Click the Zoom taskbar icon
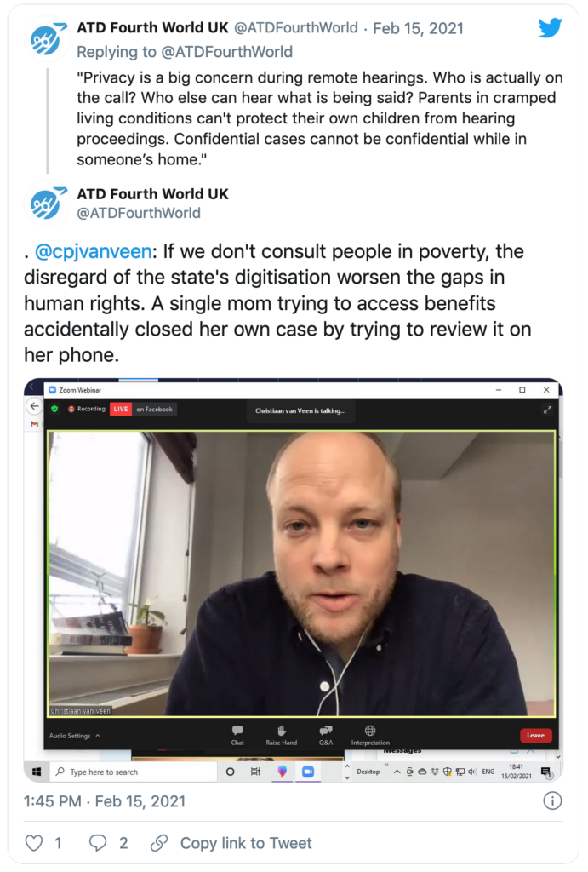Screen dimensions: 588x872 tap(308, 772)
